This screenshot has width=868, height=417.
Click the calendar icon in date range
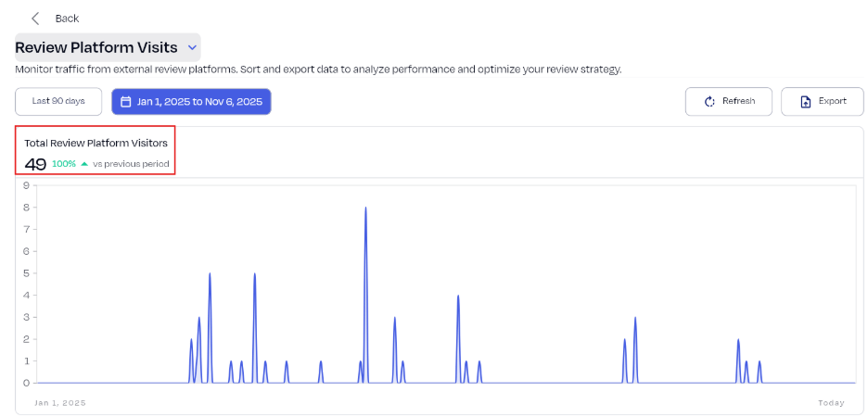[126, 102]
